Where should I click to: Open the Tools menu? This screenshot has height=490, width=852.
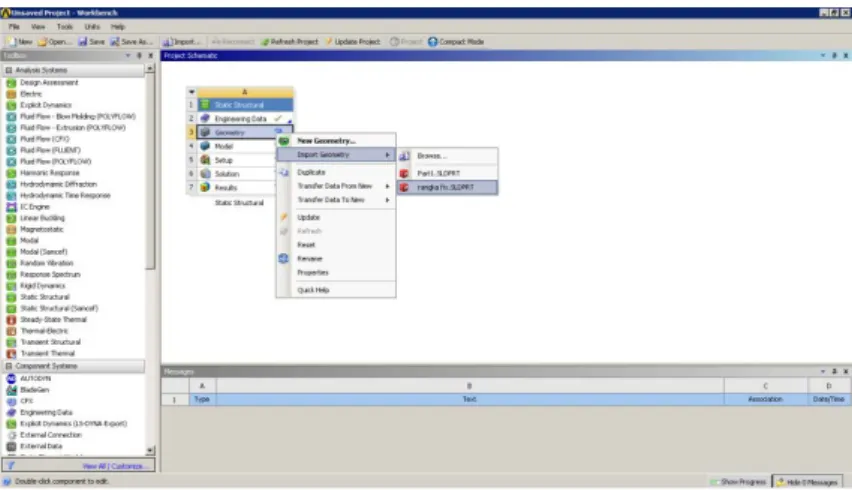coord(65,27)
